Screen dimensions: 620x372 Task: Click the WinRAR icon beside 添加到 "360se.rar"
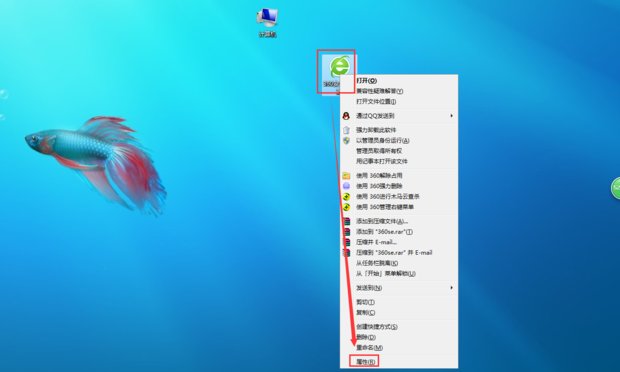click(347, 232)
